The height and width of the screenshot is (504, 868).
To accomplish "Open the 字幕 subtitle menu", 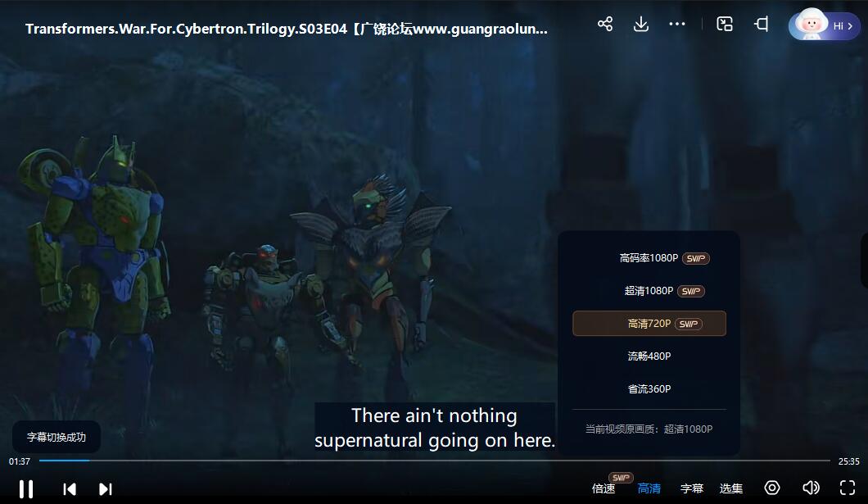I will coord(692,488).
